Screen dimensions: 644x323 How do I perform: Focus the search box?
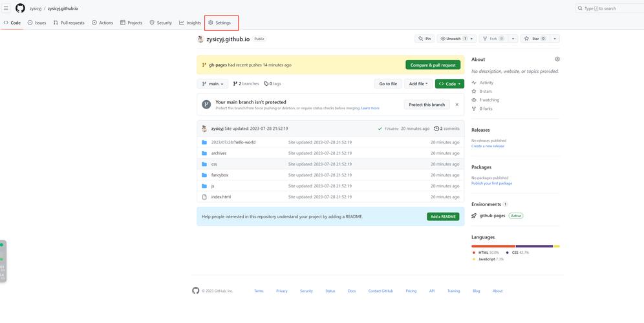point(610,8)
